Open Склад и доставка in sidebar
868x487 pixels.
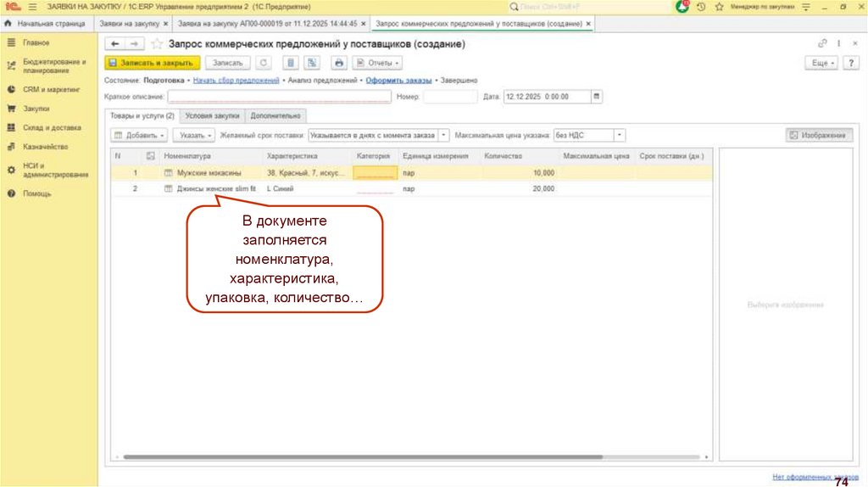[51, 128]
